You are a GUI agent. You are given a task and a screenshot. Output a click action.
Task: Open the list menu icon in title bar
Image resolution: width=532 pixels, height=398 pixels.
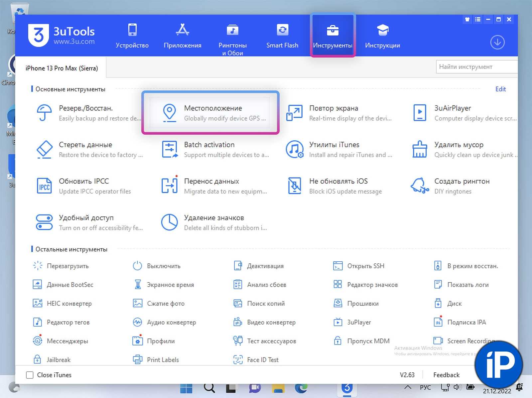478,19
